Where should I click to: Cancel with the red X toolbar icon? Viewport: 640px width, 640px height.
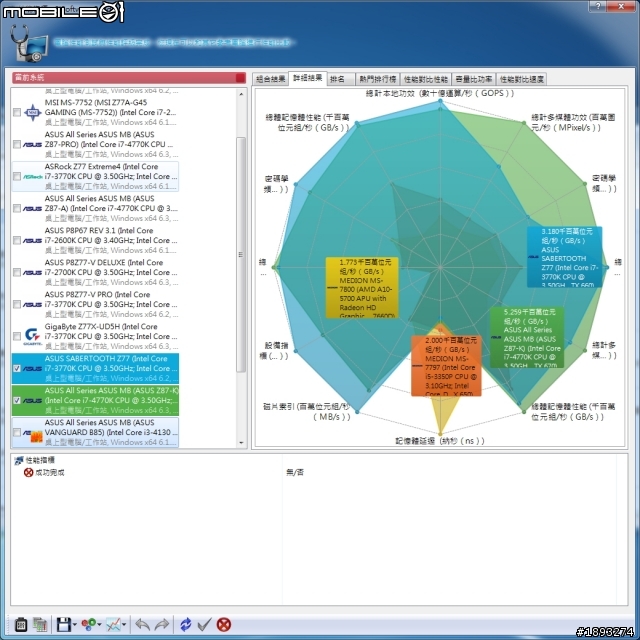coord(224,624)
